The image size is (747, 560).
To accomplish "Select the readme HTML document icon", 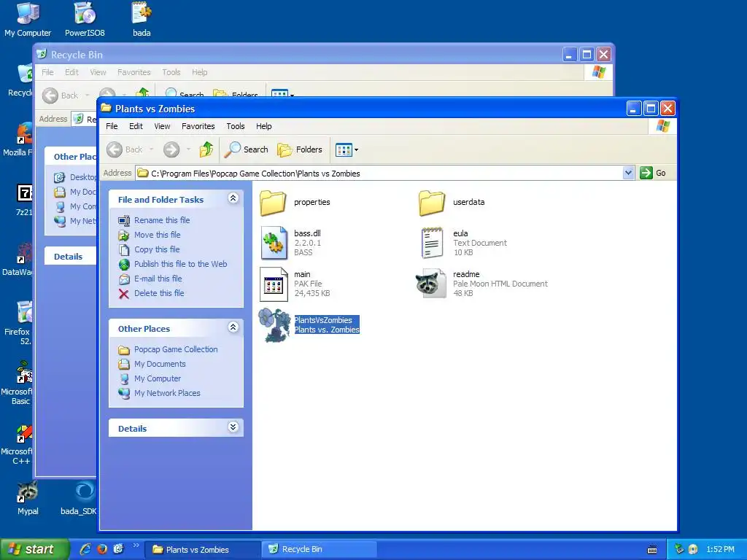I will [431, 284].
